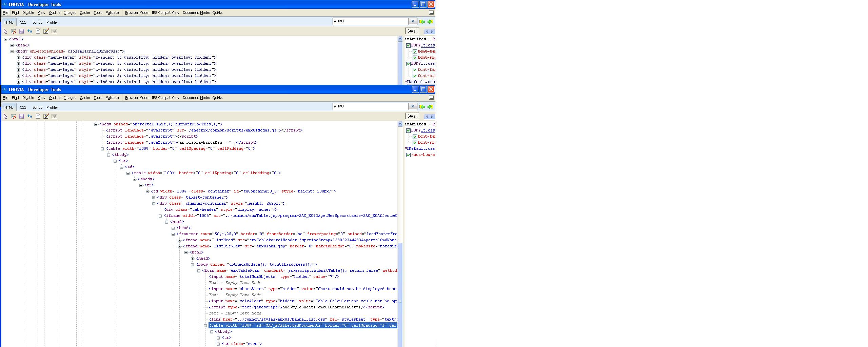Word wrap icon in bottom window toolbar
The height and width of the screenshot is (347, 868).
[x=54, y=116]
